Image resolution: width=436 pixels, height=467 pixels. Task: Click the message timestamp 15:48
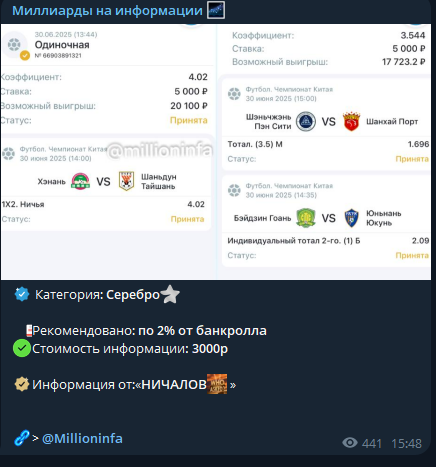point(406,444)
